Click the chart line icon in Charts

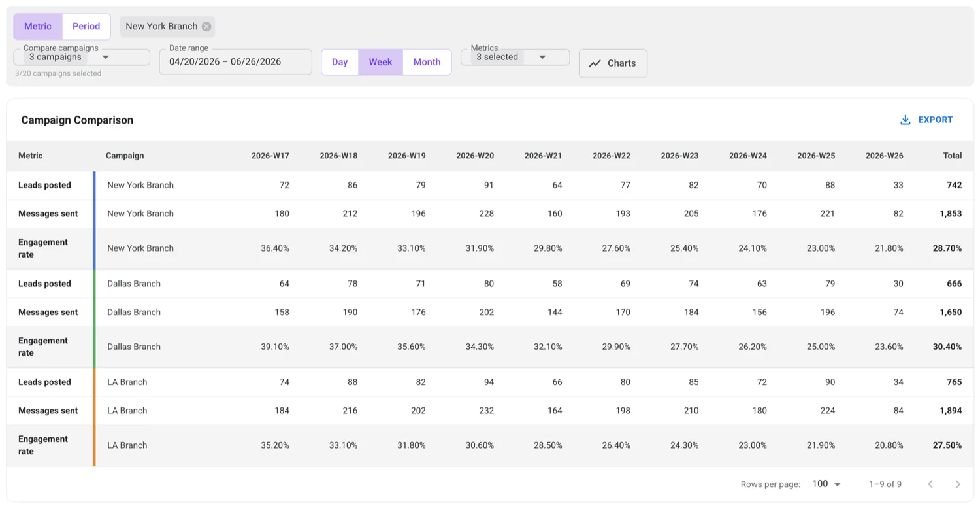coord(595,63)
